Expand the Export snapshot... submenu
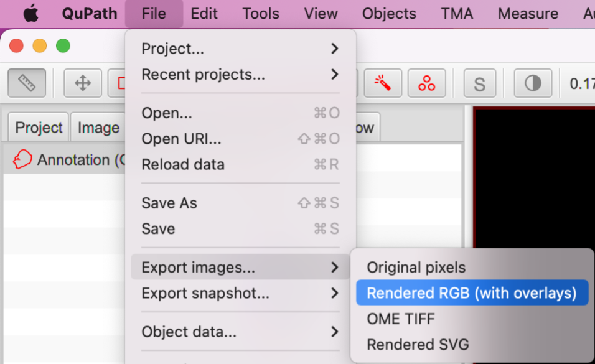 click(240, 293)
